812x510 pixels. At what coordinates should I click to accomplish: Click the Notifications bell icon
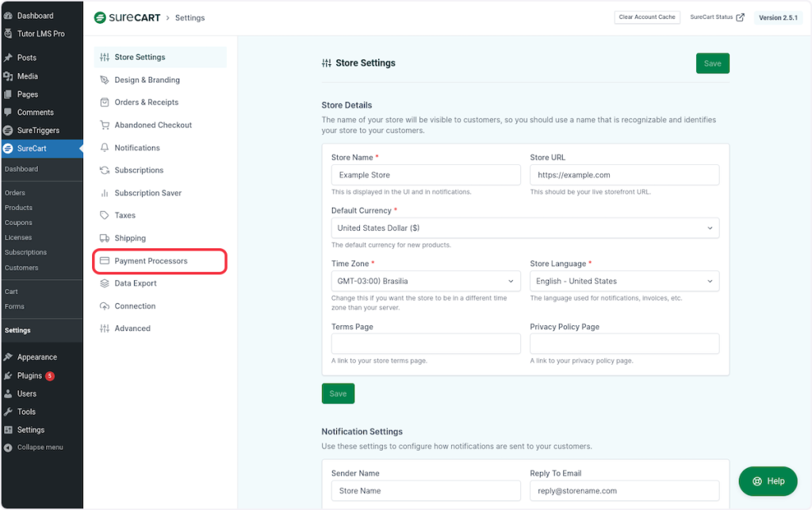[105, 148]
